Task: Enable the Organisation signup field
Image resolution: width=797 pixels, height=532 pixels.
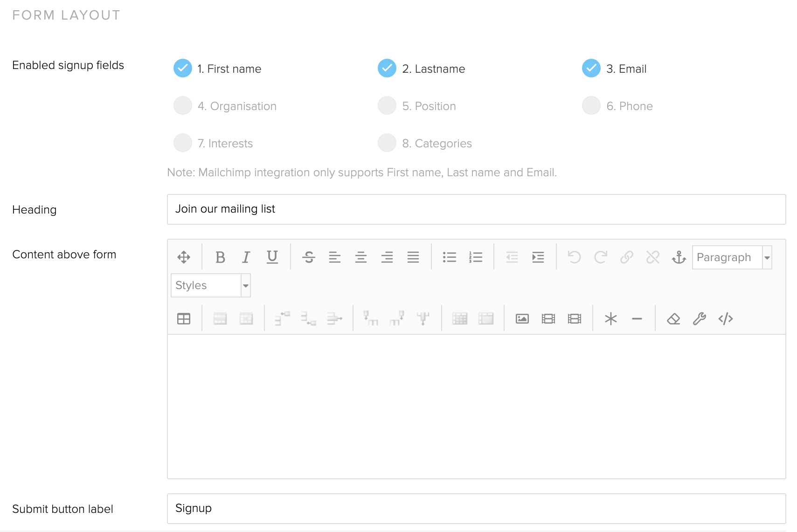Action: coord(183,106)
